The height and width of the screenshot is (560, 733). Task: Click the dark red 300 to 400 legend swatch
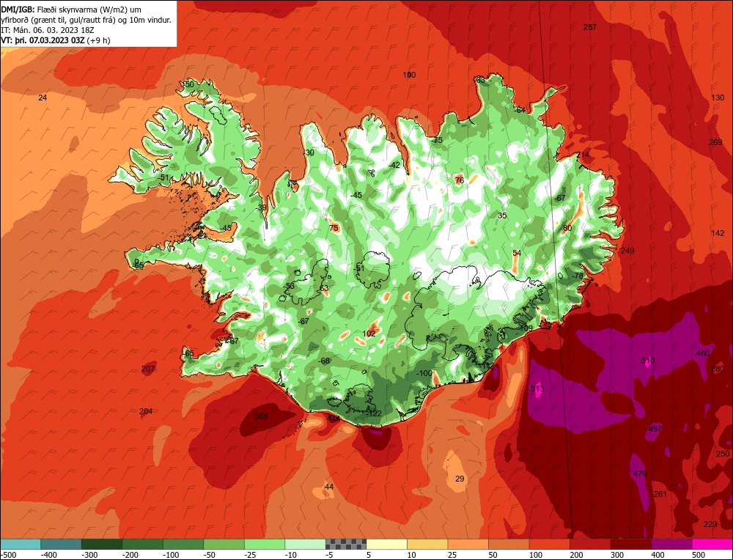[x=630, y=544]
